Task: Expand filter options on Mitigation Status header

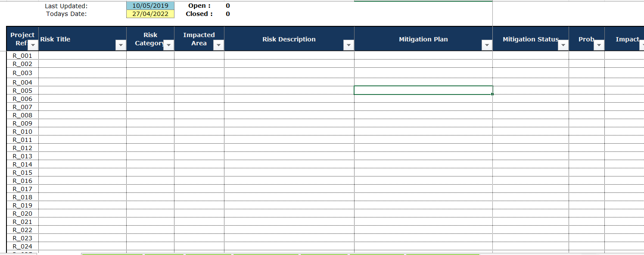Action: coord(563,44)
